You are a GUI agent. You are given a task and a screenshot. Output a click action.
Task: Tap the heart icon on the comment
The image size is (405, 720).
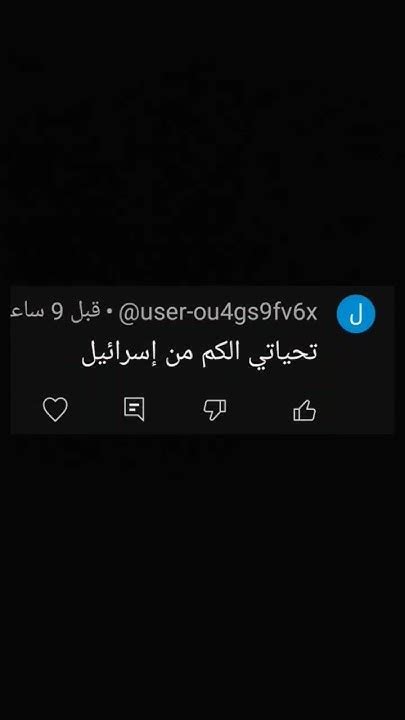(x=55, y=409)
